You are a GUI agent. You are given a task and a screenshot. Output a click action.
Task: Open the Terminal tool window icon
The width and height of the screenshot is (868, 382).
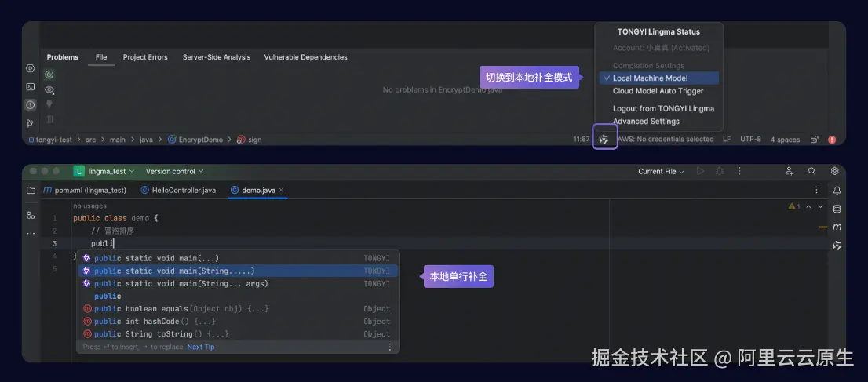point(31,86)
